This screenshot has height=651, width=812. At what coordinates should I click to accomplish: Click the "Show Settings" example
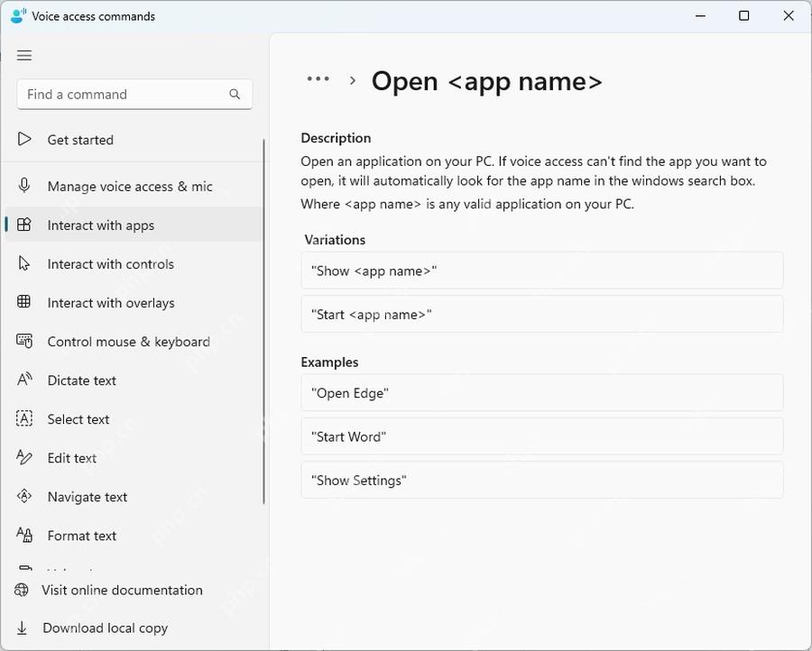(x=541, y=480)
